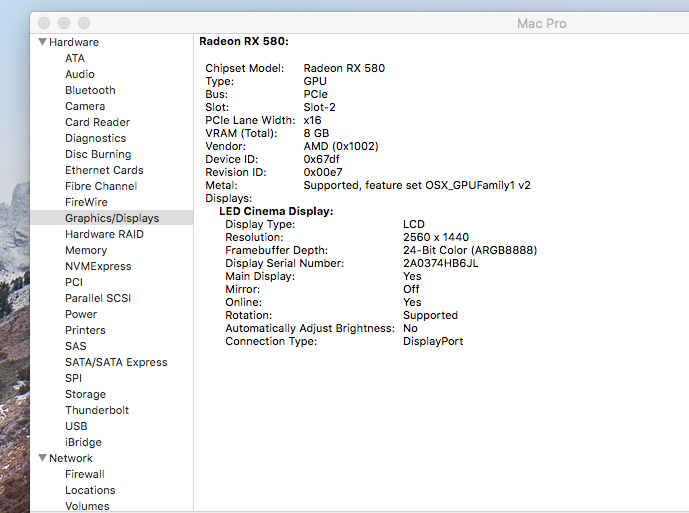689x513 pixels.
Task: Open the NVMExpress entry
Action: click(98, 266)
